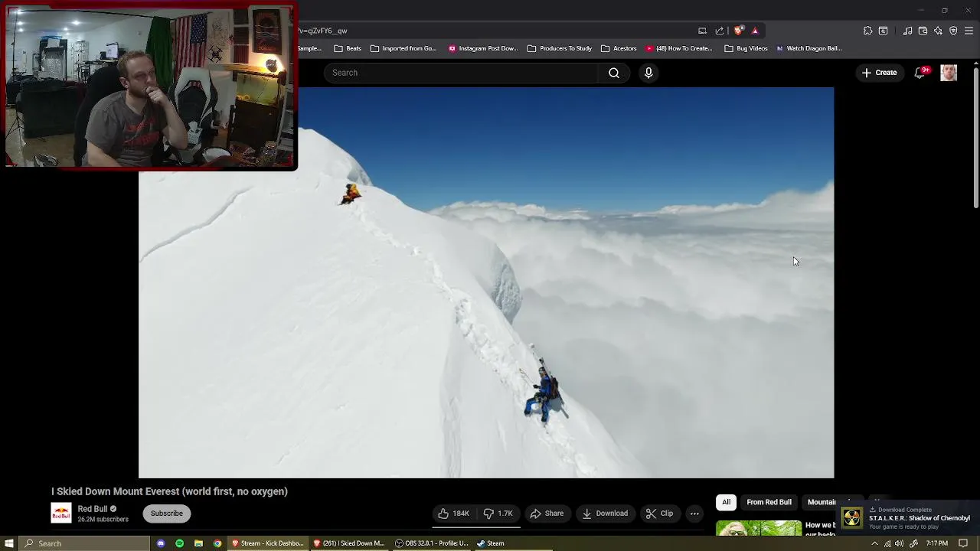Click the Steam S.T.A.L.K.E.R. download complete notification
The height and width of the screenshot is (551, 980).
pos(907,518)
